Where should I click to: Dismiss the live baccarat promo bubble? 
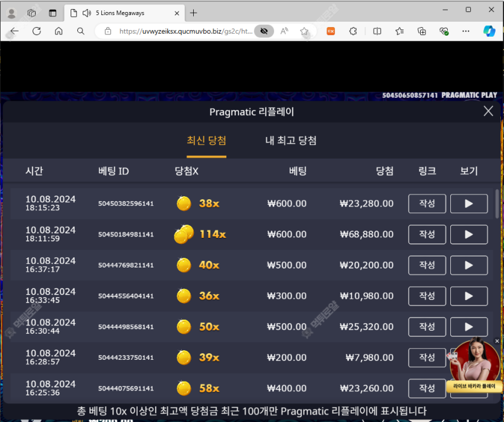(x=497, y=341)
